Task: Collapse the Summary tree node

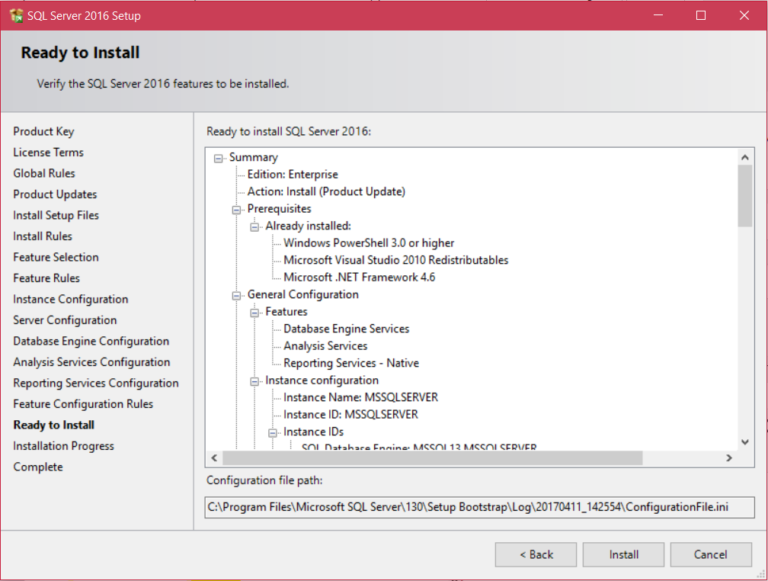Action: click(218, 158)
